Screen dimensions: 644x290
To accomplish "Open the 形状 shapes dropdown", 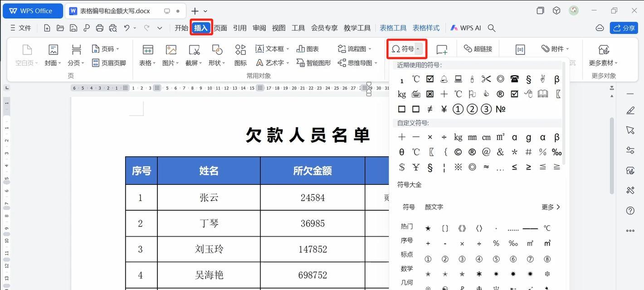I will (x=217, y=55).
